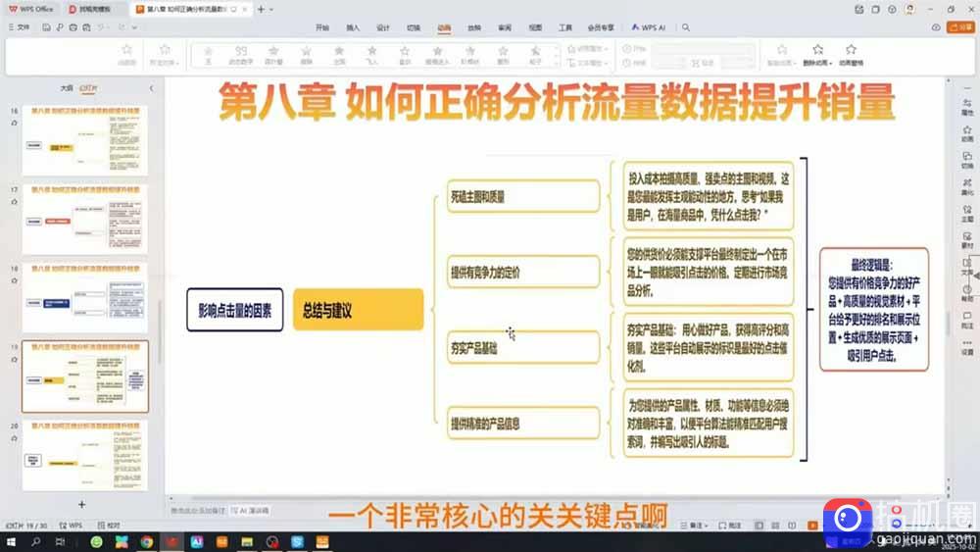Open the 工具 ribbon tab
The width and height of the screenshot is (980, 552).
565,27
